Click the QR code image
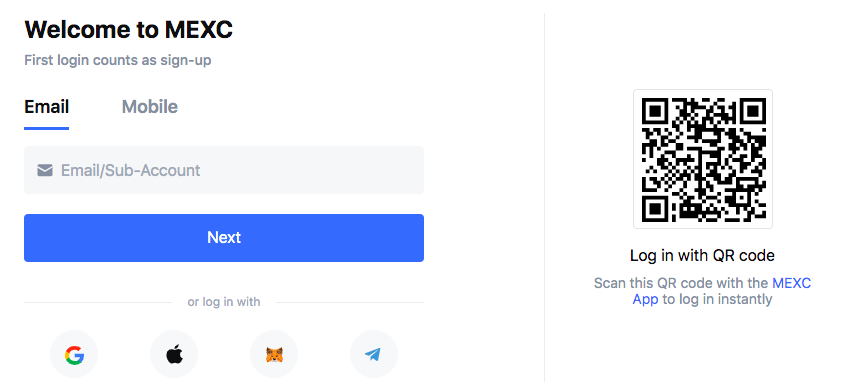 point(703,159)
